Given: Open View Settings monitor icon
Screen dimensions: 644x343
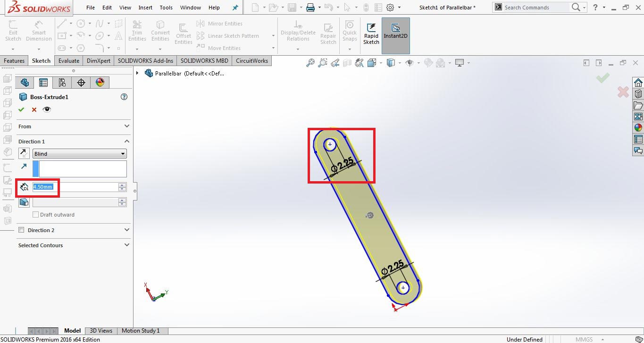Looking at the screenshot, I should [460, 63].
